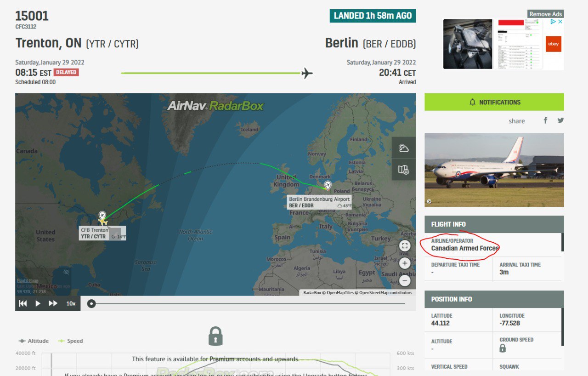
Task: Click the Berlin airport map marker
Action: [328, 185]
